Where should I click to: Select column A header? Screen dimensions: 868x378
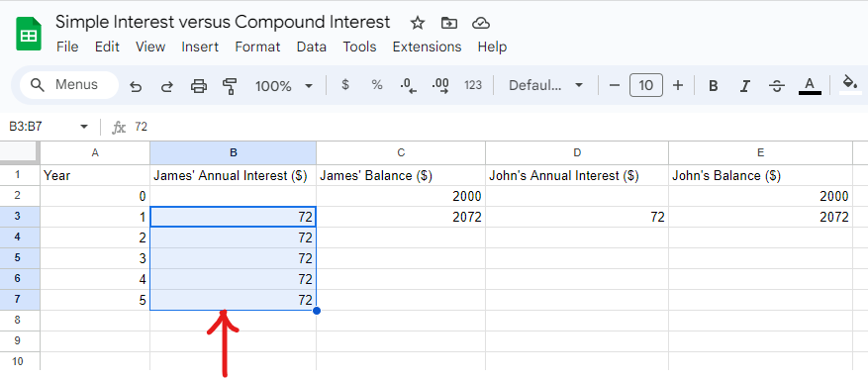click(95, 152)
